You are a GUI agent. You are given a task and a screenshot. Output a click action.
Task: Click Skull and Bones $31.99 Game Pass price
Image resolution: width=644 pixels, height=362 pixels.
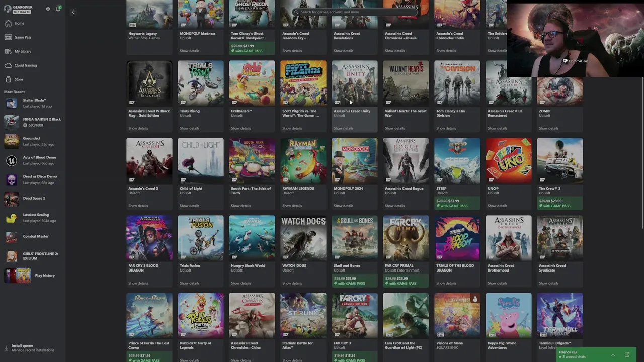[355, 281]
